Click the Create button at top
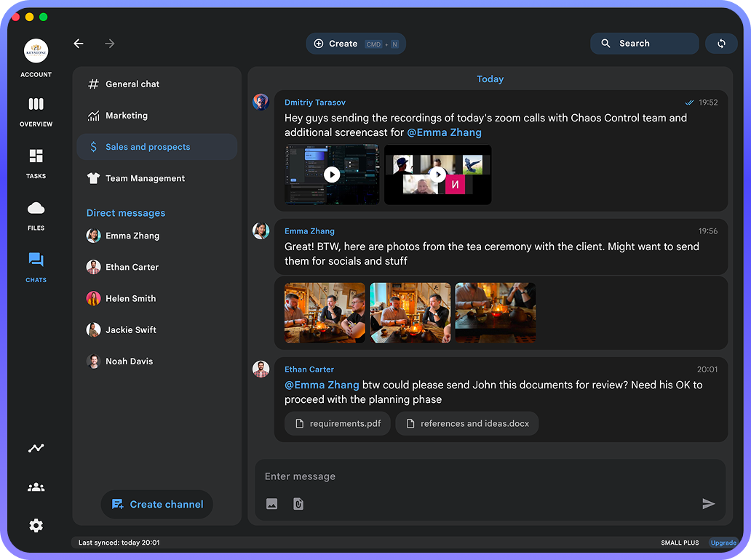This screenshot has width=751, height=560. point(356,44)
